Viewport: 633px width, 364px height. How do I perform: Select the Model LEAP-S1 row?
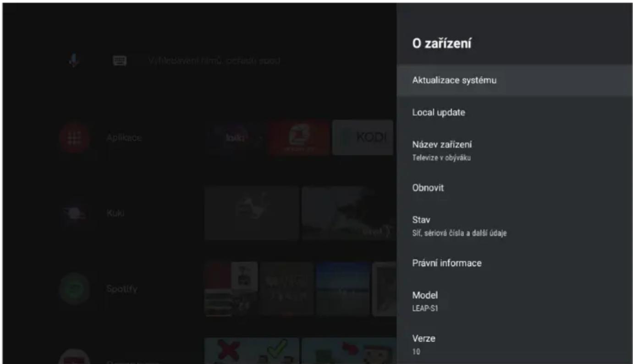point(514,301)
